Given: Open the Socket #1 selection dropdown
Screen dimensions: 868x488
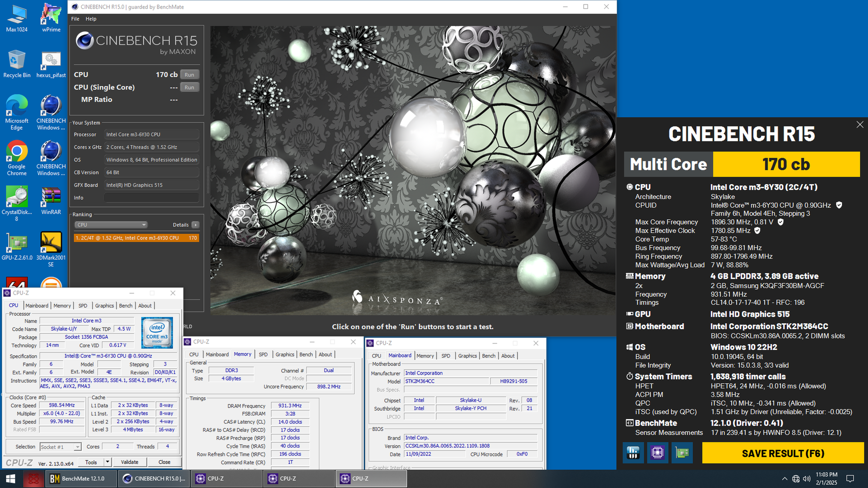Looking at the screenshot, I should [60, 447].
